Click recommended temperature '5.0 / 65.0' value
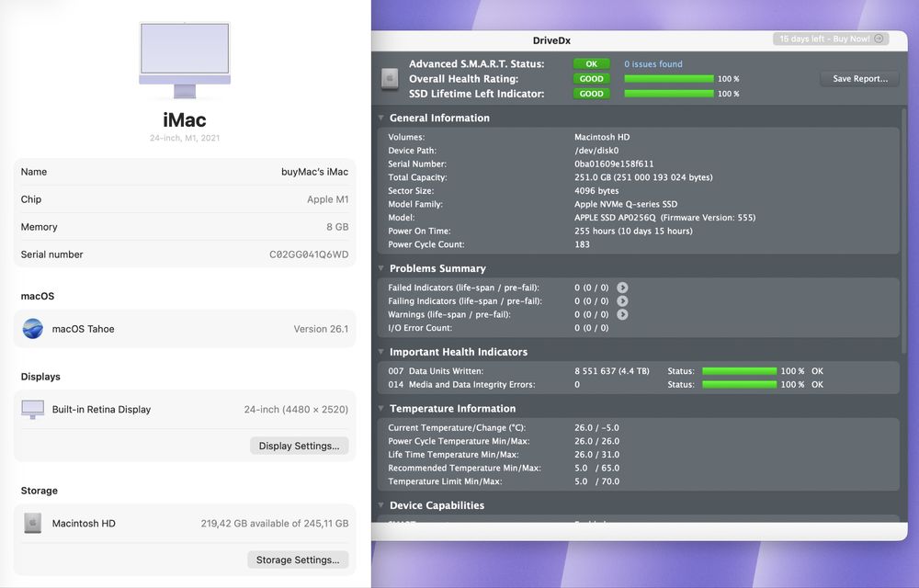This screenshot has width=919, height=588. coord(596,468)
